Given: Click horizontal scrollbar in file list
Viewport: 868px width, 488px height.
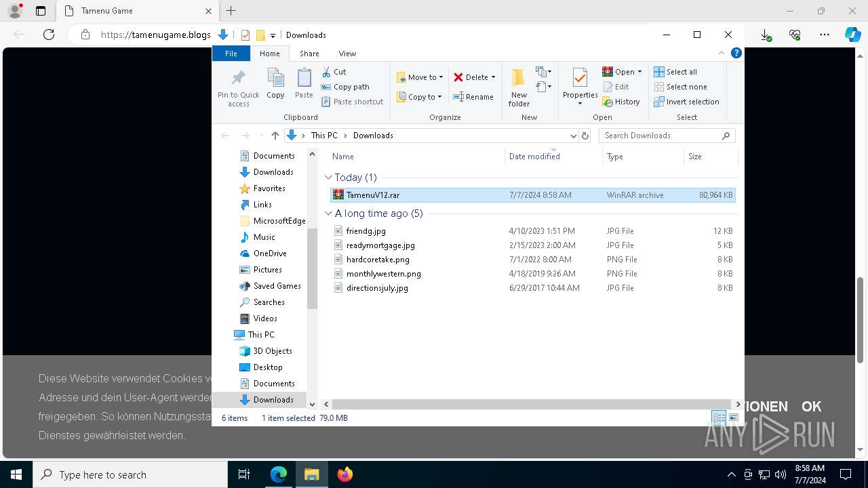Looking at the screenshot, I should point(533,404).
